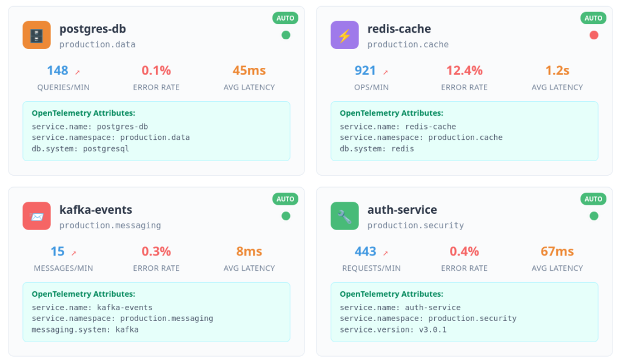Toggle AUTO mode on kafka-events
This screenshot has width=621, height=364.
286,199
